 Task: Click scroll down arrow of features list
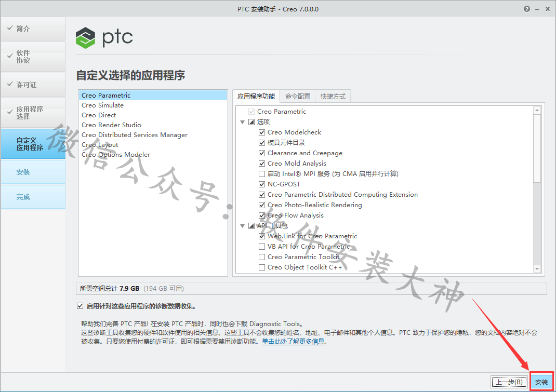[x=537, y=269]
